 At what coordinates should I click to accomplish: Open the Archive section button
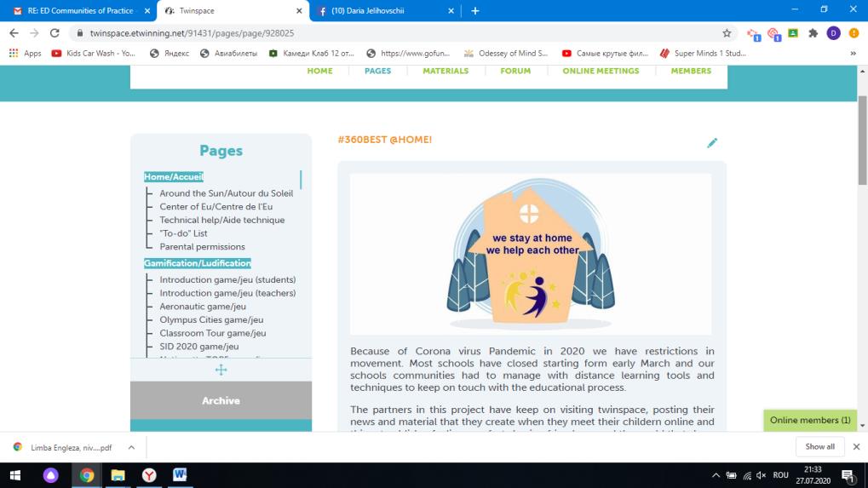click(221, 400)
